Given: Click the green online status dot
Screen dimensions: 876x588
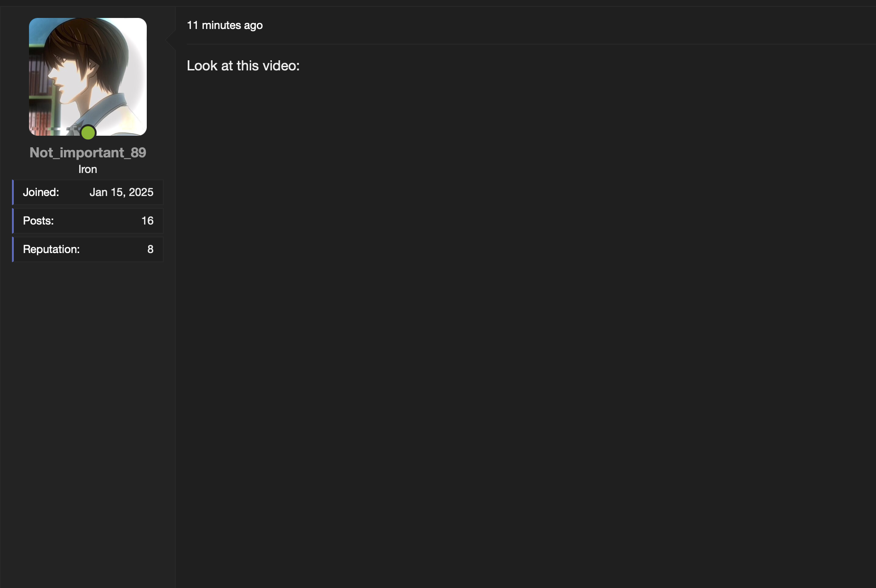Looking at the screenshot, I should point(88,133).
